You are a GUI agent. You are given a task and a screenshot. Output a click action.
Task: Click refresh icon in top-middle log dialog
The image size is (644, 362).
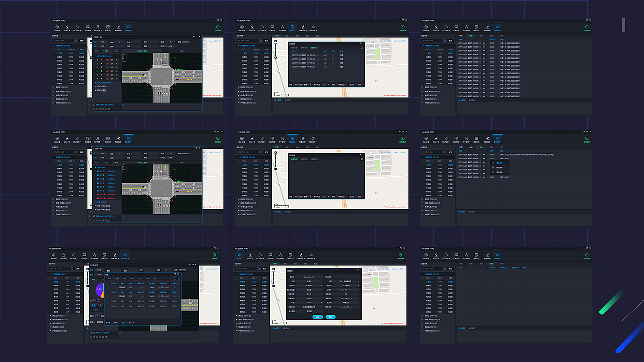(x=362, y=48)
